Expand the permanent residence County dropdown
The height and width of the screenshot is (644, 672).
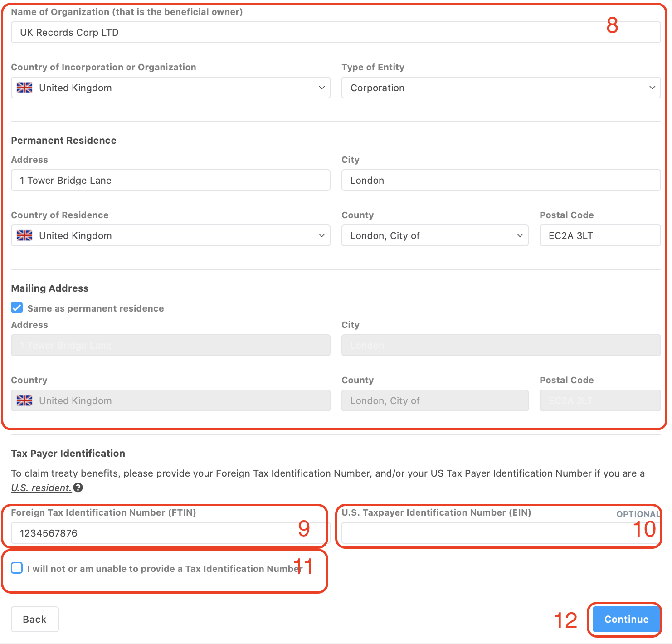pos(434,235)
